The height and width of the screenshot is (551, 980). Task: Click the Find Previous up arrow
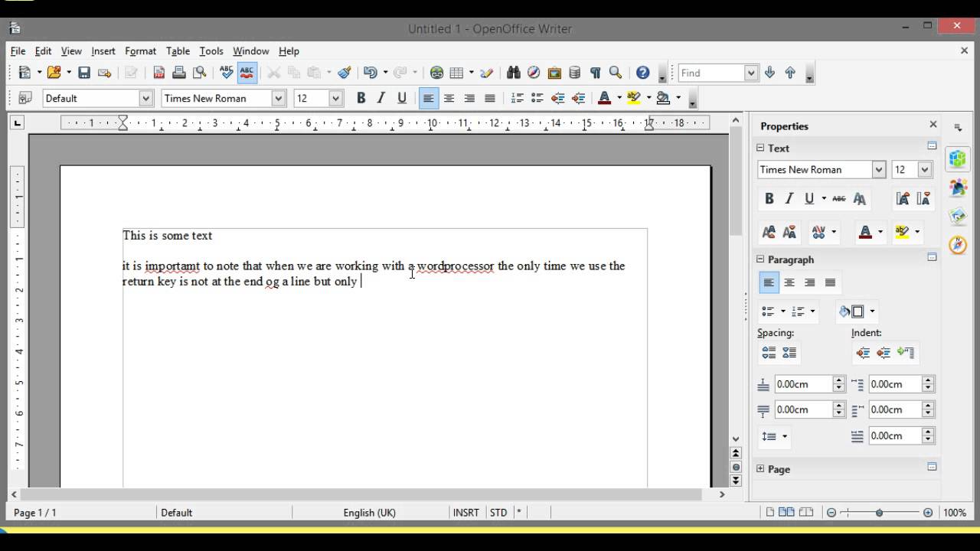[790, 73]
